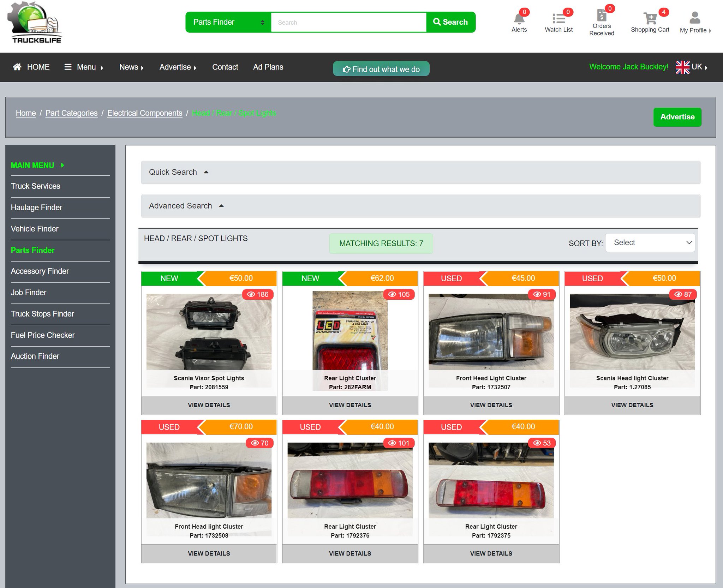Go to HOME via the house icon

tap(17, 67)
